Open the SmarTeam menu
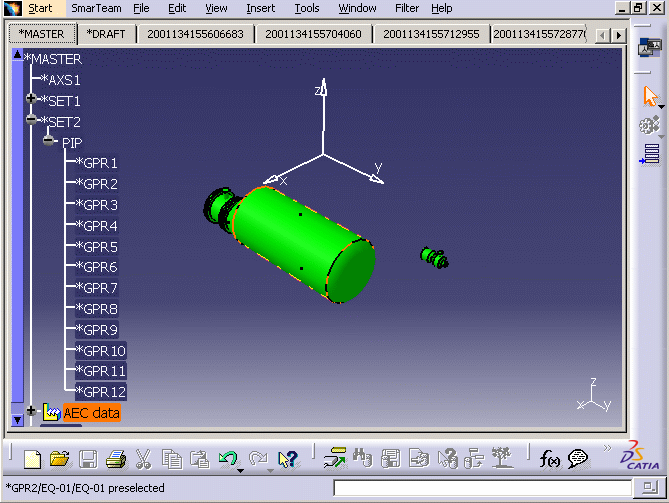Image resolution: width=669 pixels, height=503 pixels. (96, 8)
